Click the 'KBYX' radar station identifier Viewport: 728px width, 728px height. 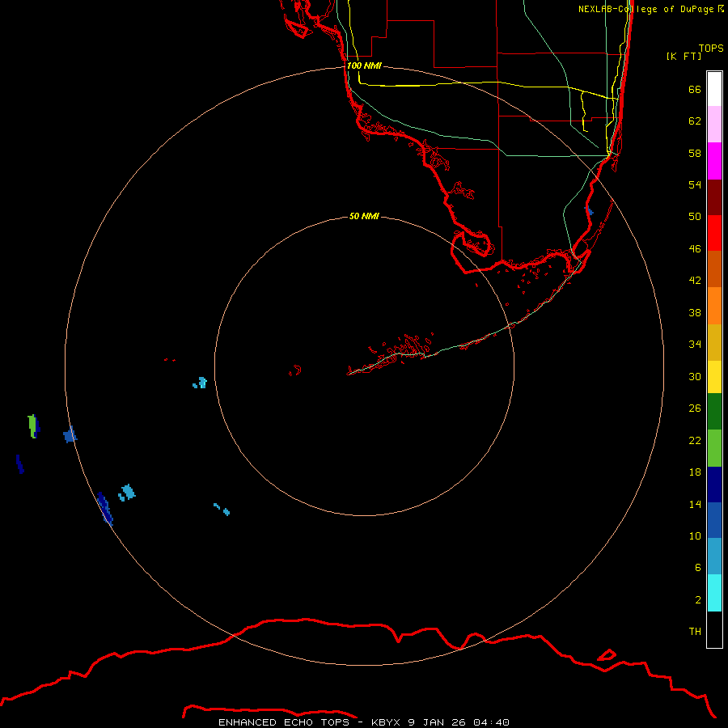tap(385, 722)
